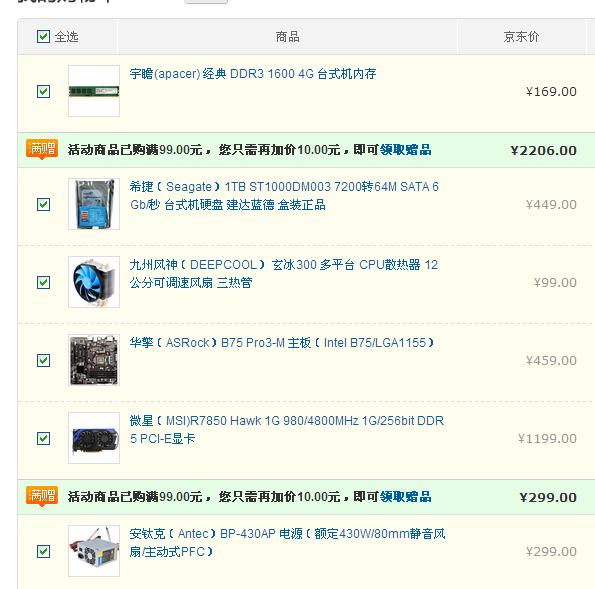This screenshot has width=595, height=589.
Task: Click the bold ¥299.00 promotion subtotal
Action: coord(548,498)
